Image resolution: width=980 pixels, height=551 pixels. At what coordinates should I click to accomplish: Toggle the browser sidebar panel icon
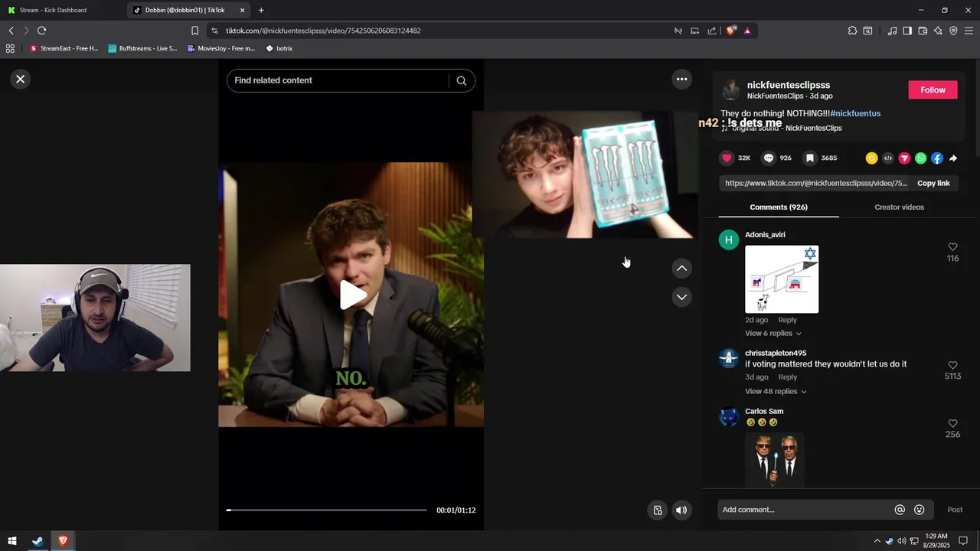coord(907,31)
